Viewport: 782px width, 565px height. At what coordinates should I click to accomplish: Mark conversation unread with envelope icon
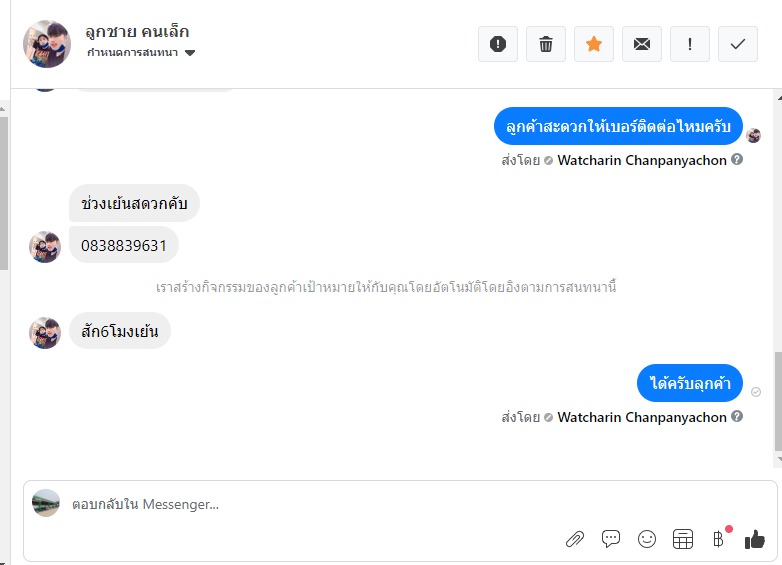pos(642,44)
